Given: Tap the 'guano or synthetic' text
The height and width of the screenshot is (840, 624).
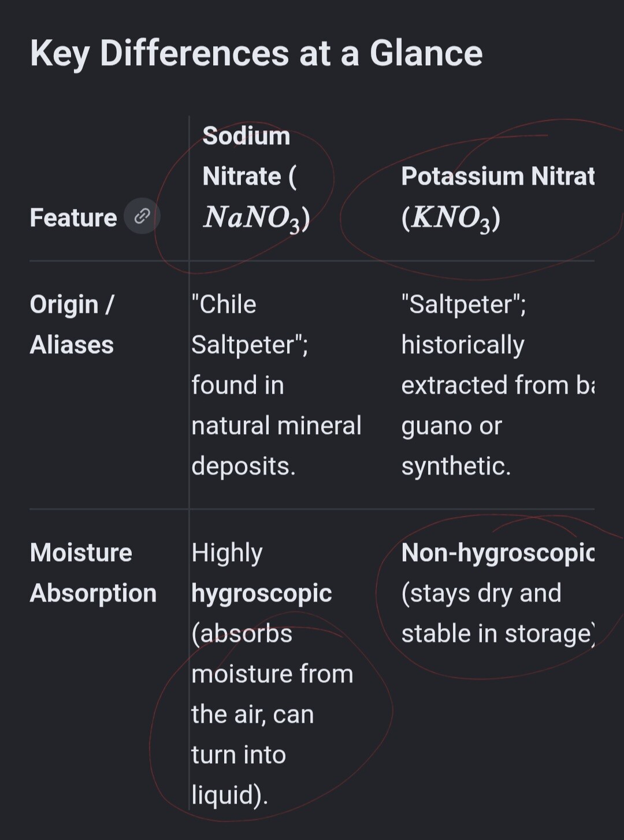Looking at the screenshot, I should tap(456, 446).
